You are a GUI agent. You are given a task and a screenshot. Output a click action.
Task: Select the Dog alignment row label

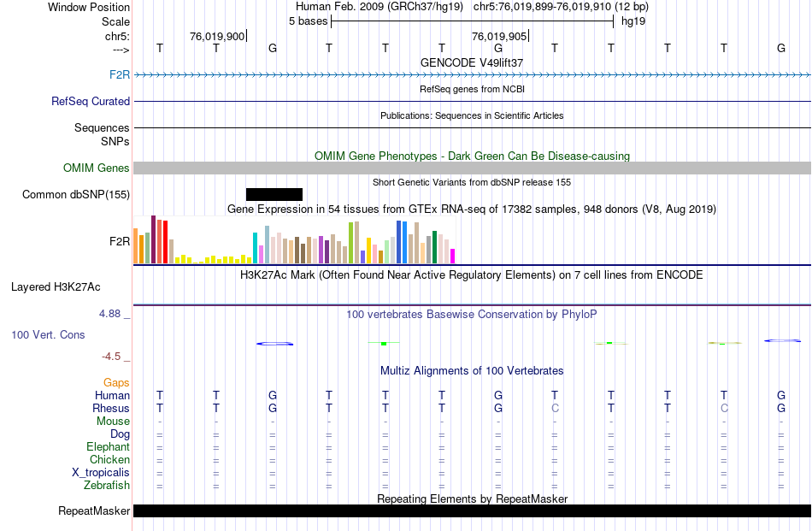(121, 434)
